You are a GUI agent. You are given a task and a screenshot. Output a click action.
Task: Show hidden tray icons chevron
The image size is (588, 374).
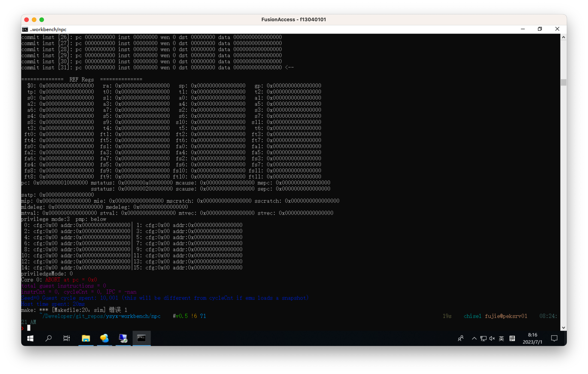tap(474, 338)
